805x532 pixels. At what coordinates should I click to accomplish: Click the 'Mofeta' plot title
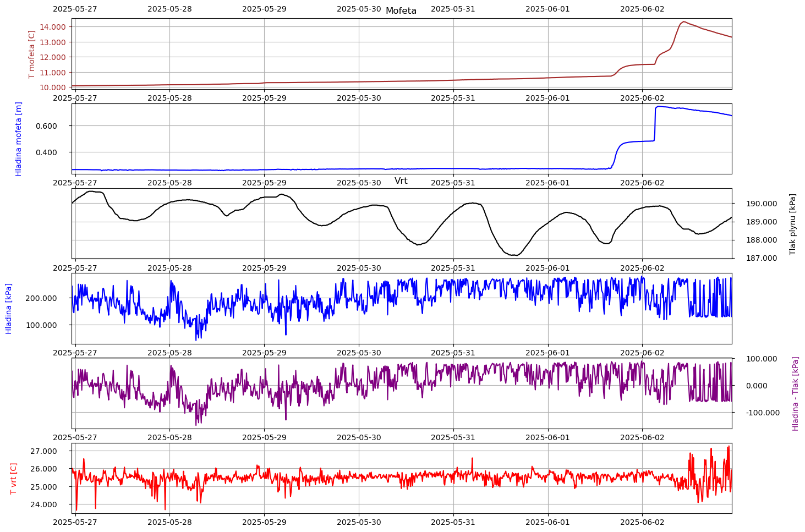pos(401,11)
